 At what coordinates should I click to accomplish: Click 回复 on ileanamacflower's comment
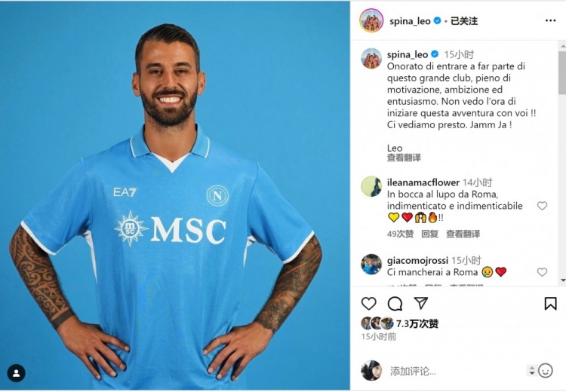click(x=429, y=234)
